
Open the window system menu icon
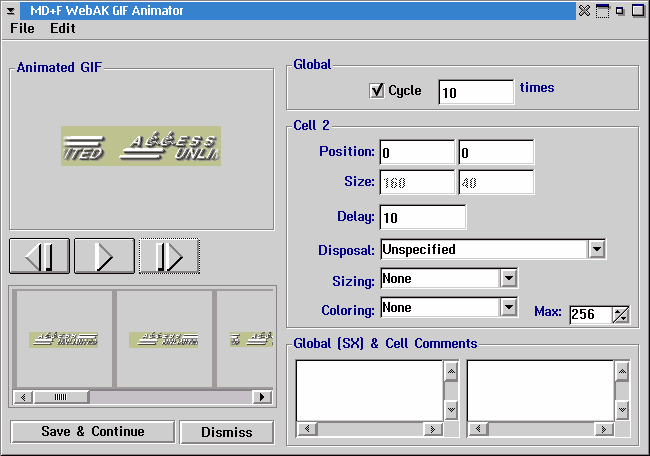tap(11, 11)
